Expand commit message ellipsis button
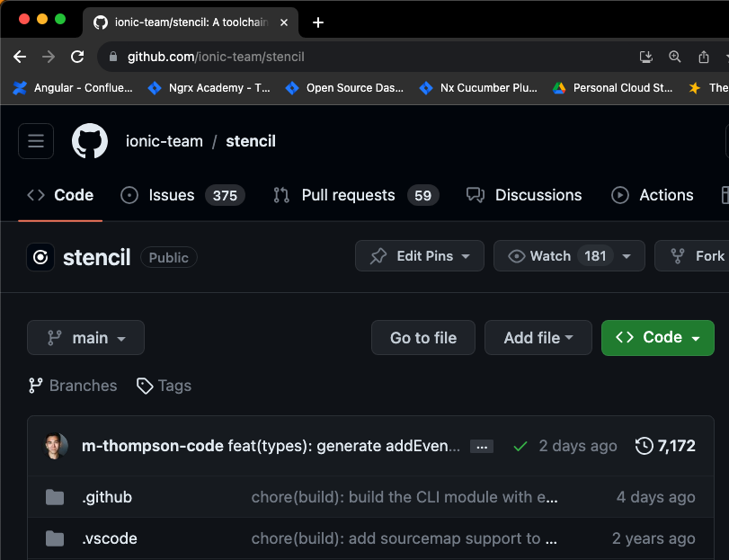The width and height of the screenshot is (729, 560). [x=482, y=447]
